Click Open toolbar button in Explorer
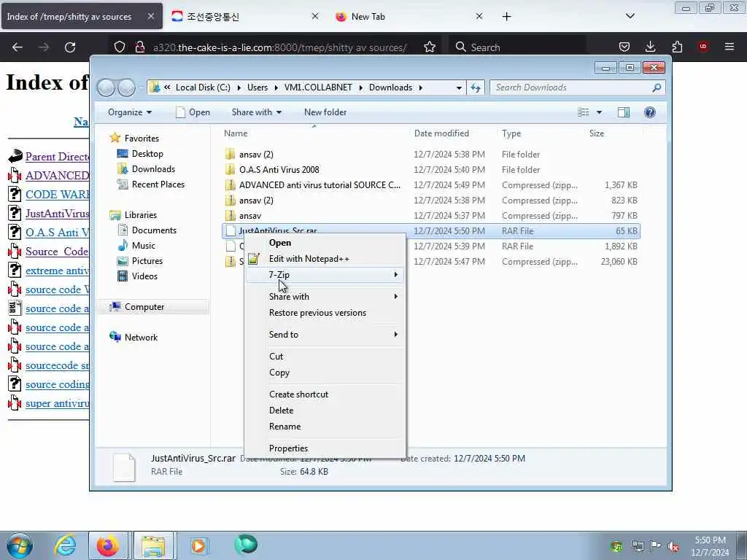747x560 pixels. pos(193,112)
